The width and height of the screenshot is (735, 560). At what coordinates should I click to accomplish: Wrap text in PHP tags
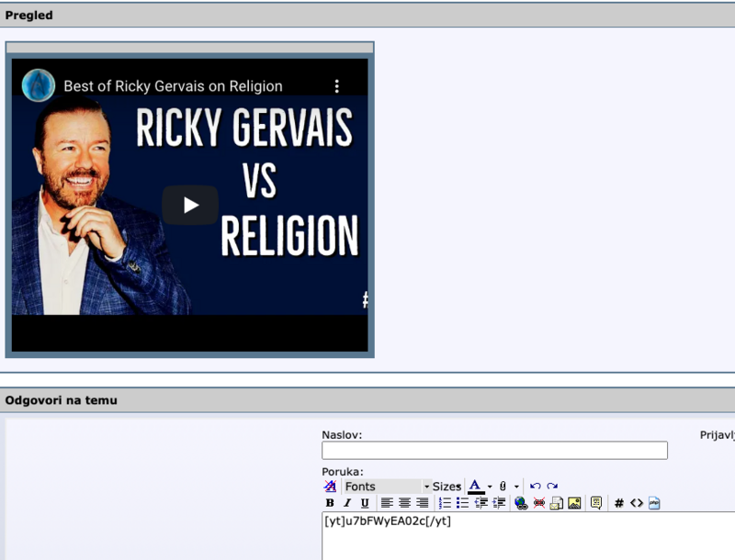click(x=654, y=503)
